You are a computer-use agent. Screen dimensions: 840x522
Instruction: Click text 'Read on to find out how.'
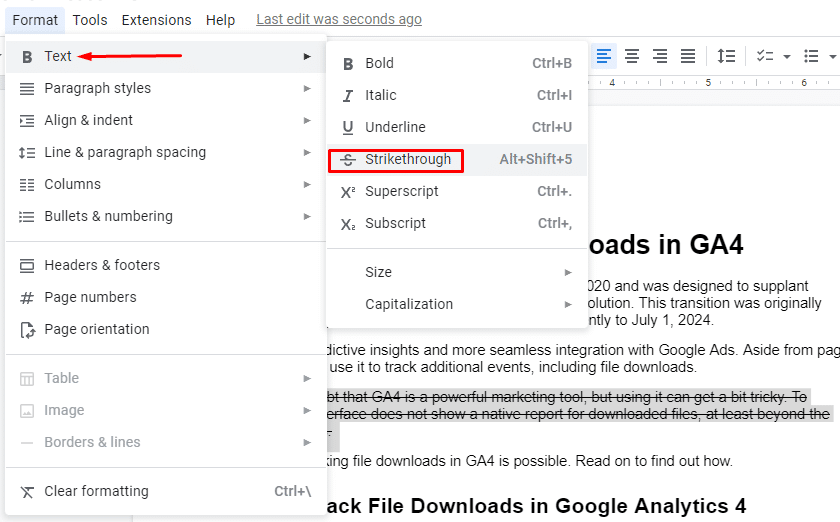[x=654, y=461]
